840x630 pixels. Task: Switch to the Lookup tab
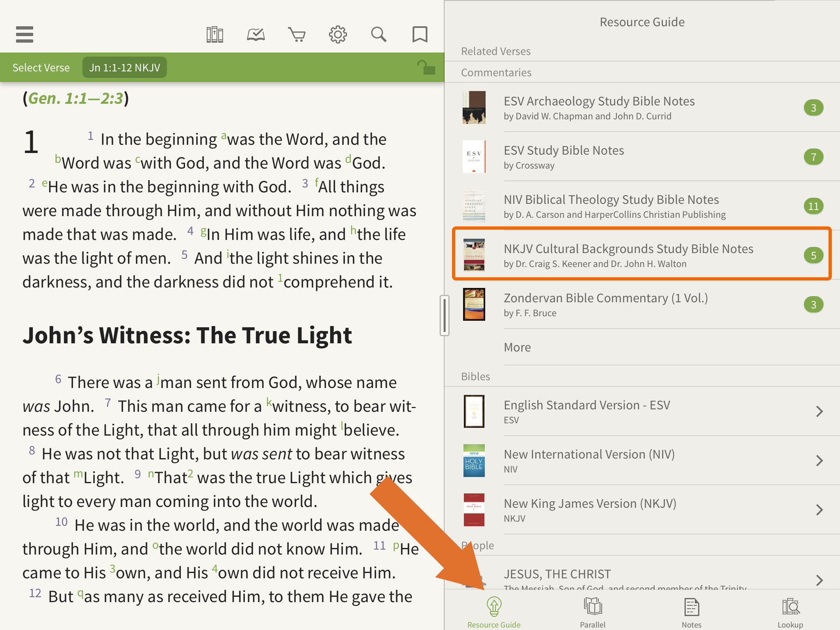(790, 612)
